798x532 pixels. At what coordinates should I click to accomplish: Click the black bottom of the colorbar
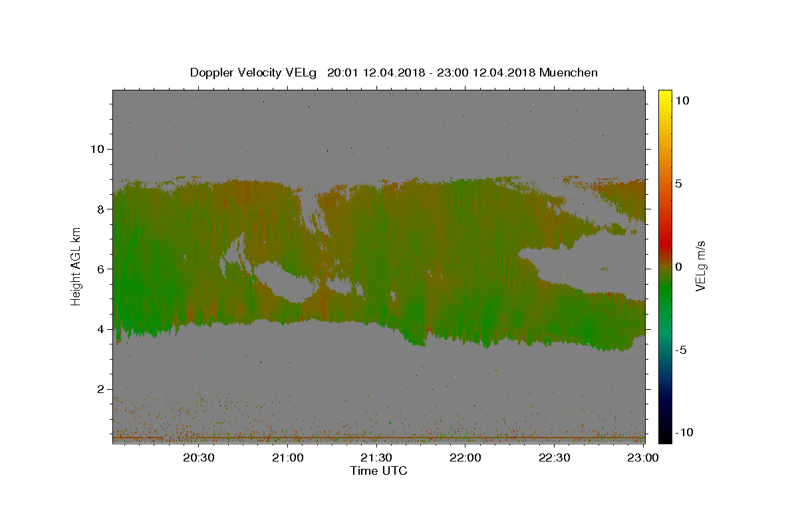click(664, 437)
